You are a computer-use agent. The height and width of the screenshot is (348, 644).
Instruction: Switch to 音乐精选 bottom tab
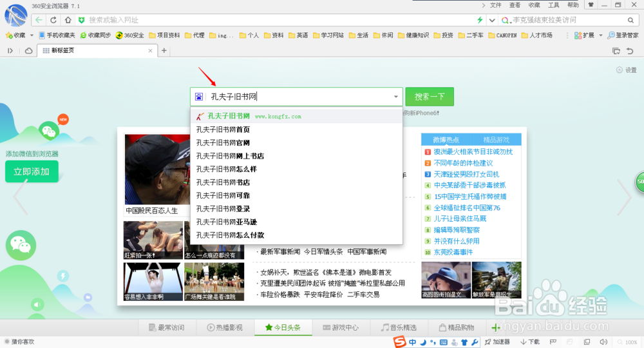pyautogui.click(x=399, y=327)
